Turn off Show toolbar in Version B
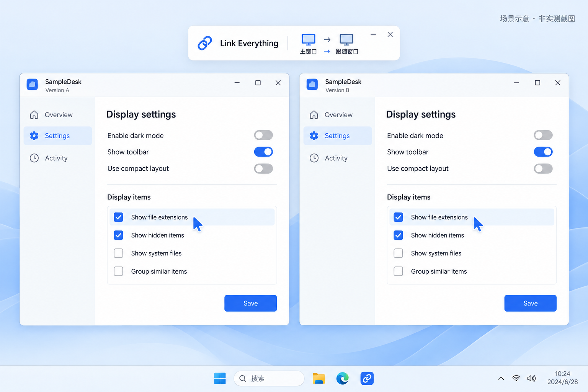588x392 pixels. pyautogui.click(x=543, y=152)
